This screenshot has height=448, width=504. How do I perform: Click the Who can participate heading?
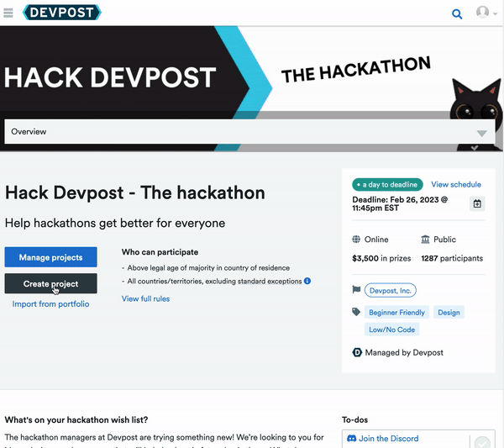(x=160, y=252)
